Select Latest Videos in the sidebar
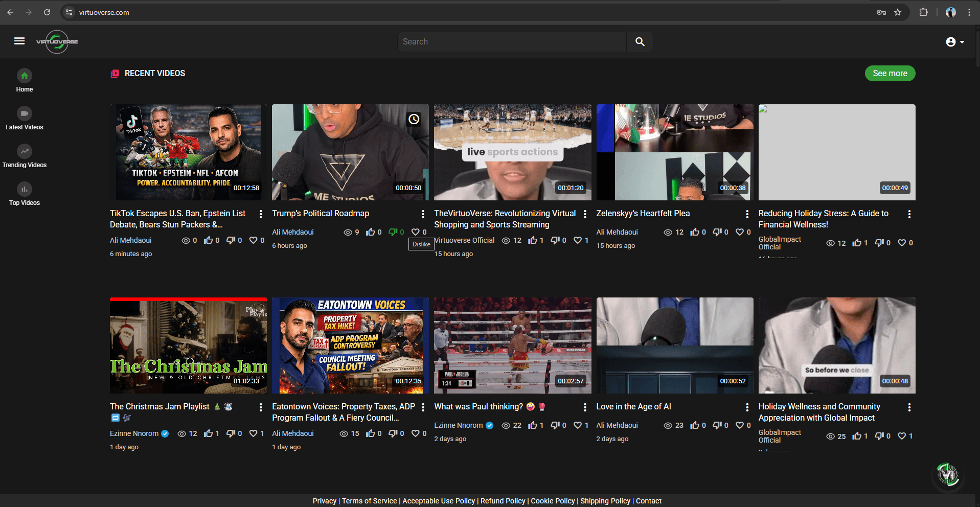Image resolution: width=980 pixels, height=507 pixels. click(25, 119)
